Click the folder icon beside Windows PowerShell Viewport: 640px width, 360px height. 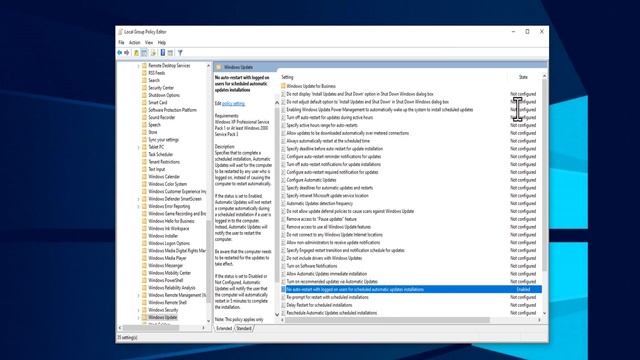[x=144, y=280]
